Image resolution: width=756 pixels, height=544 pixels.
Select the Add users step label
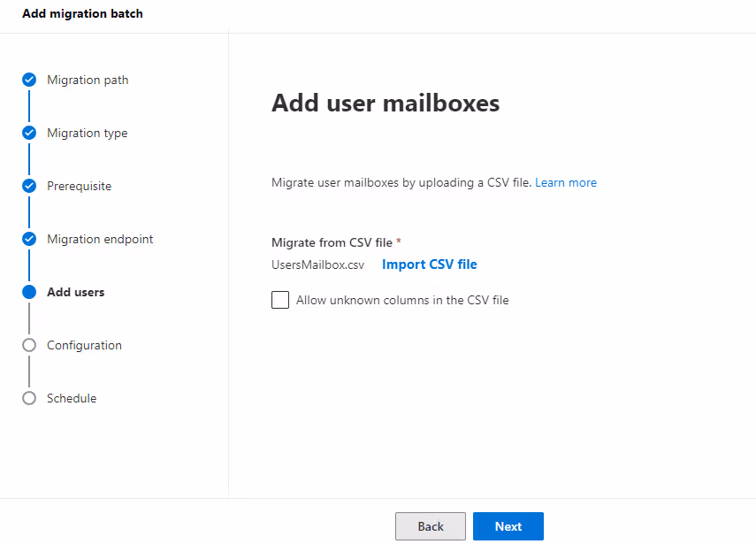coord(75,292)
